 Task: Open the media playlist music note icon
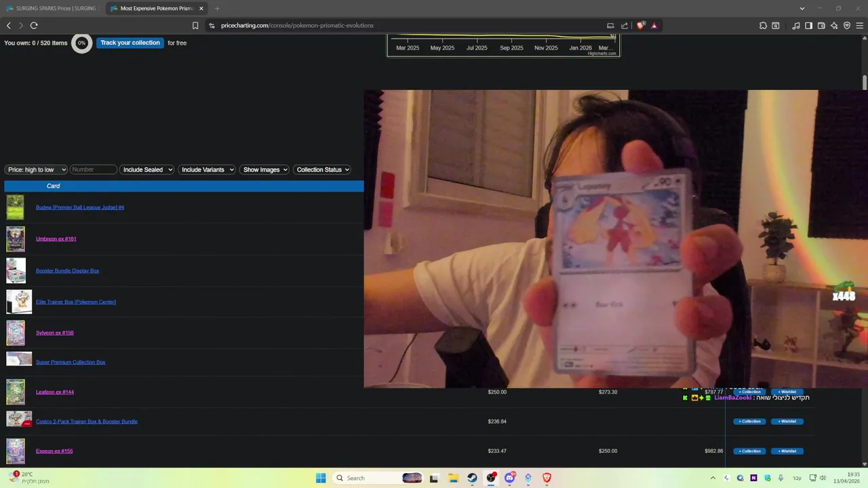coord(796,26)
